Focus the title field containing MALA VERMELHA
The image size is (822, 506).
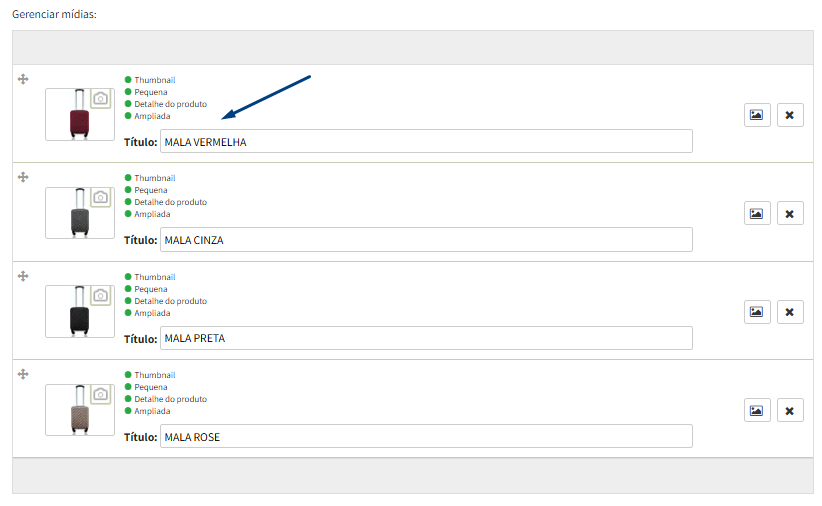coord(426,142)
